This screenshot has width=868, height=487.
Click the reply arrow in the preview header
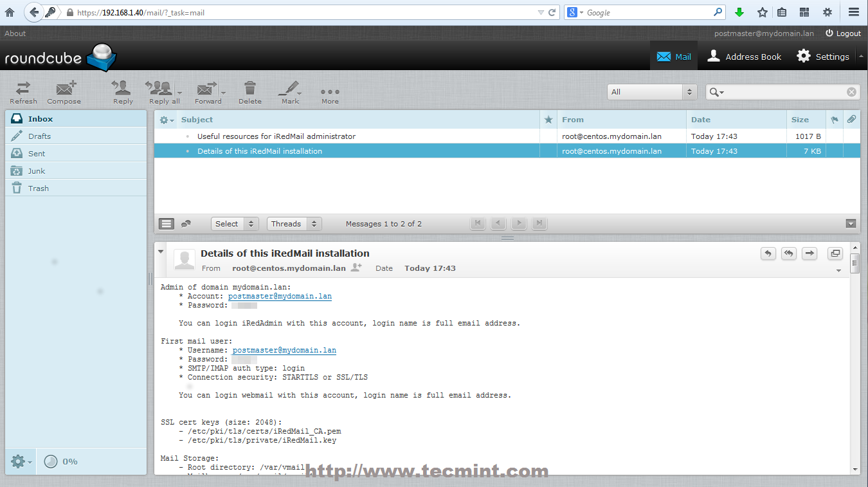(768, 253)
